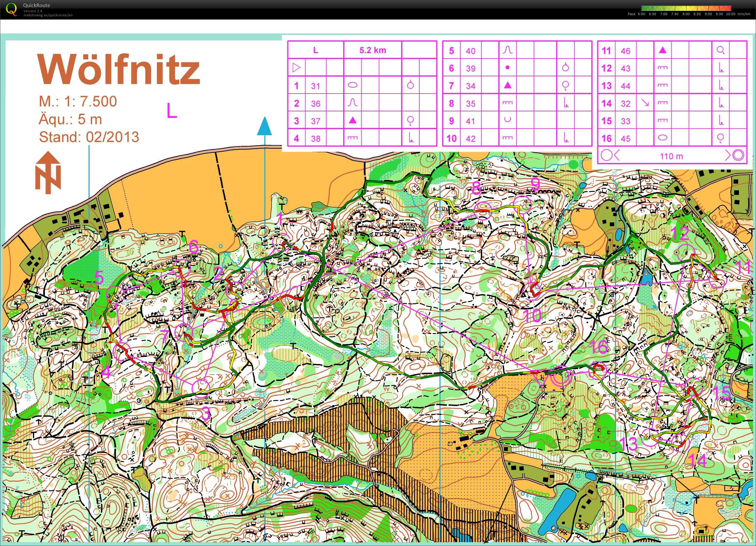Click north-side symbol in control 1 row
This screenshot has height=546, width=756.
[x=411, y=85]
